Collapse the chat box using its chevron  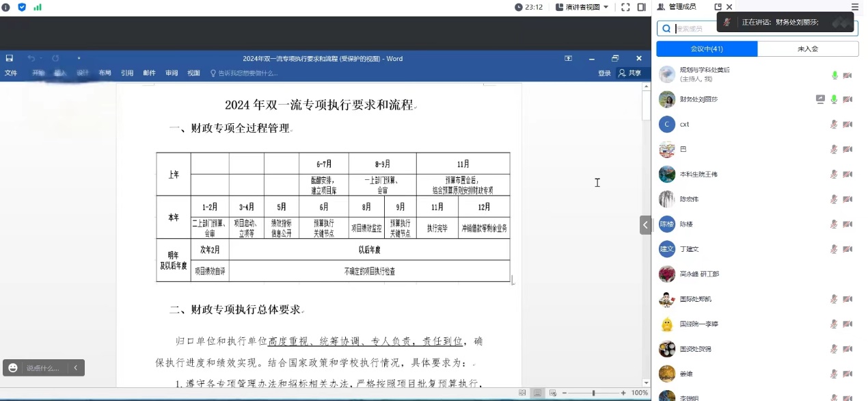point(76,367)
